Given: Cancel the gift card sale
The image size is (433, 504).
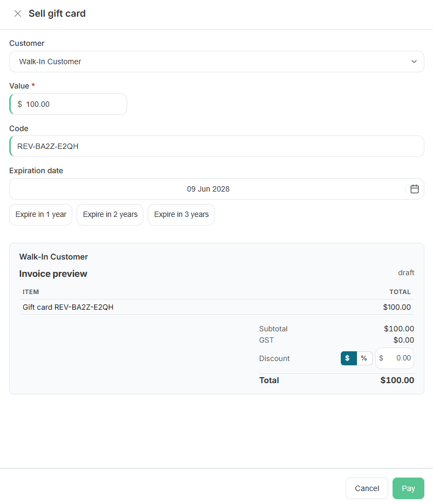Looking at the screenshot, I should point(367,488).
